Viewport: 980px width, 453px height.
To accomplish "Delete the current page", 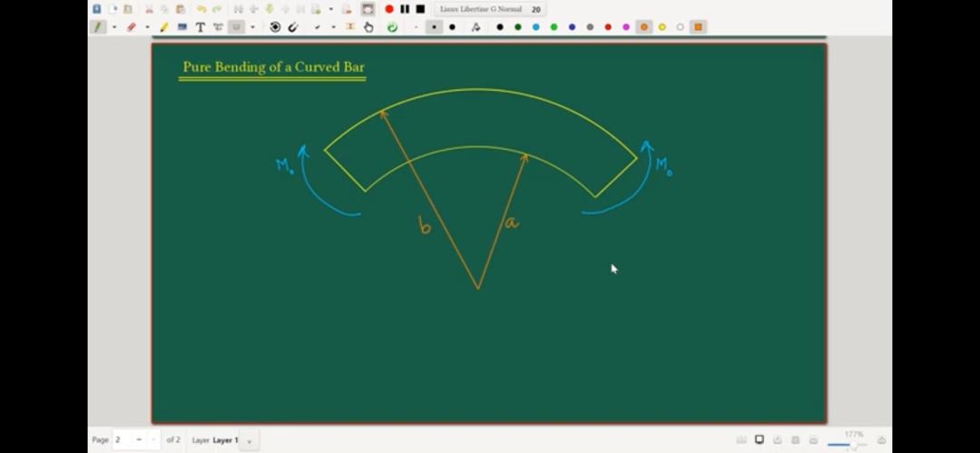I will pyautogui.click(x=347, y=9).
